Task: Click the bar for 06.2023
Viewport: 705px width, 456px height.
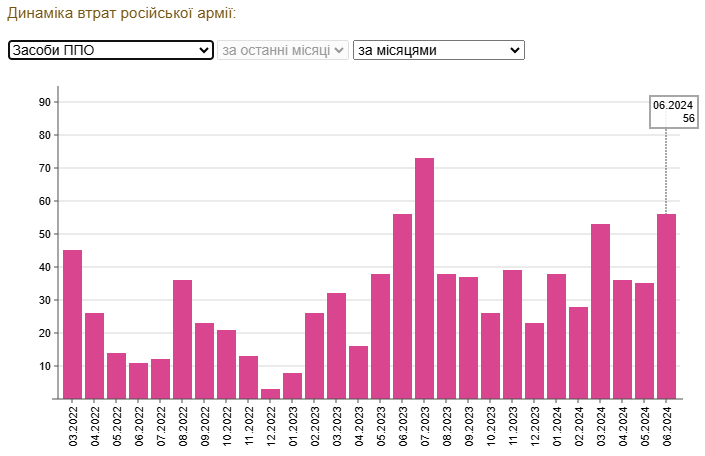Action: 402,306
